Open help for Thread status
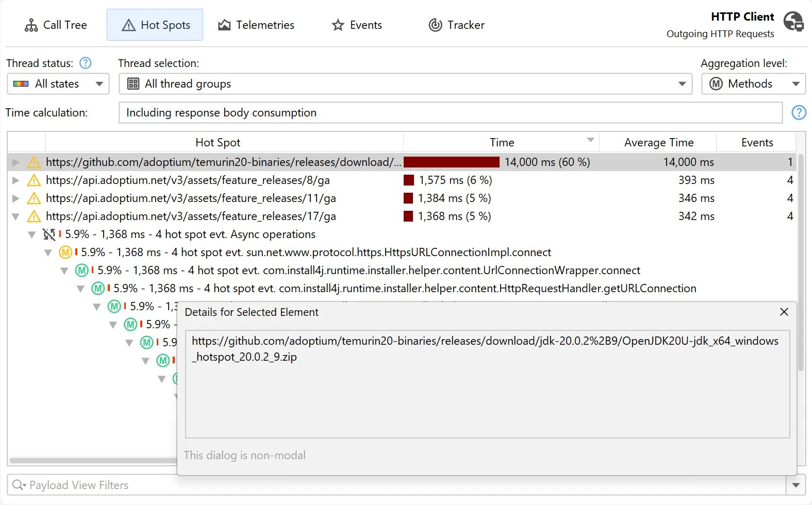Image resolution: width=812 pixels, height=505 pixels. coord(86,63)
